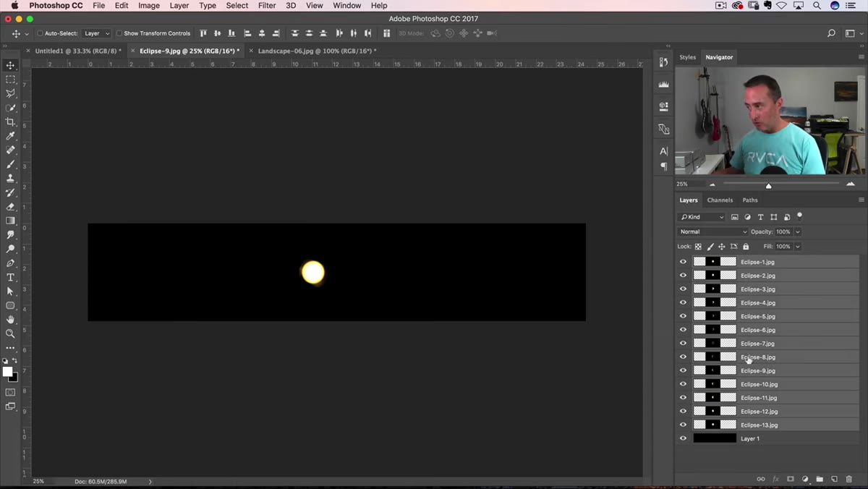The width and height of the screenshot is (868, 489).
Task: Create a new group folder
Action: [x=820, y=479]
